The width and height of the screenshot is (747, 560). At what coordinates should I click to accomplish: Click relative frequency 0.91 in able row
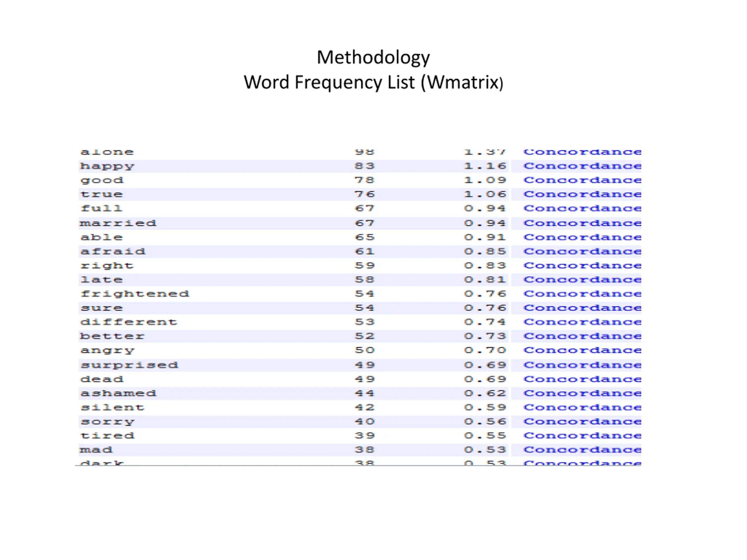[485, 238]
